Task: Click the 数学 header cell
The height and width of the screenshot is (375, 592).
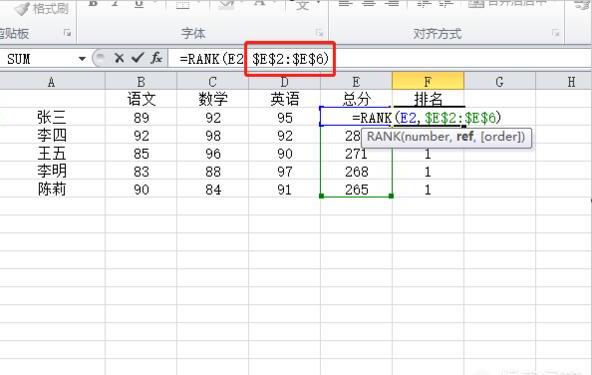Action: (x=213, y=99)
